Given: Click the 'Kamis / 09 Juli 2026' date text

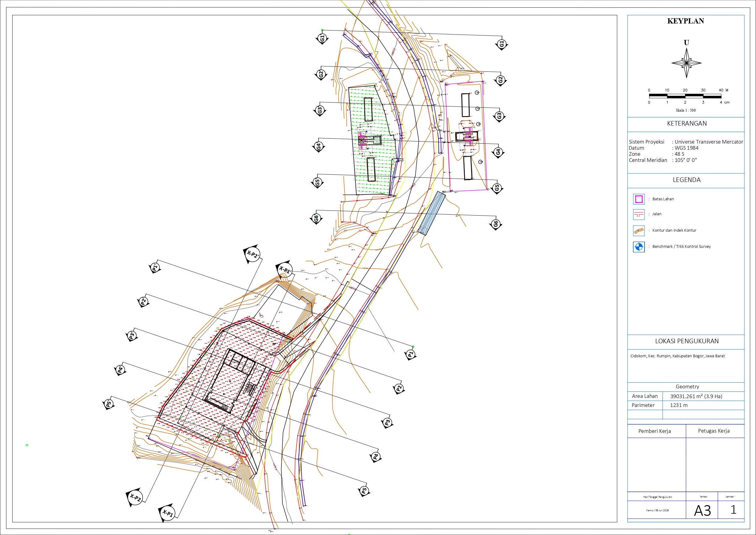Looking at the screenshot, I should (x=657, y=510).
